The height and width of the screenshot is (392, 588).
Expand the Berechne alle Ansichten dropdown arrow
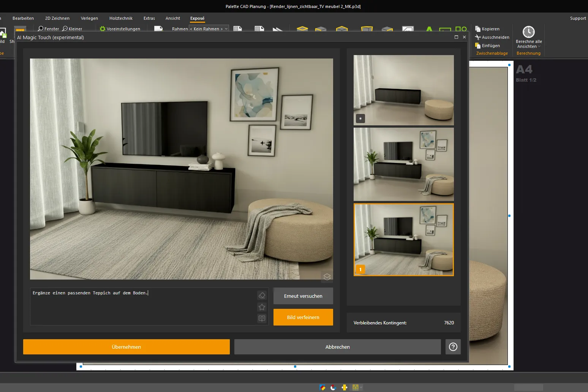point(539,47)
